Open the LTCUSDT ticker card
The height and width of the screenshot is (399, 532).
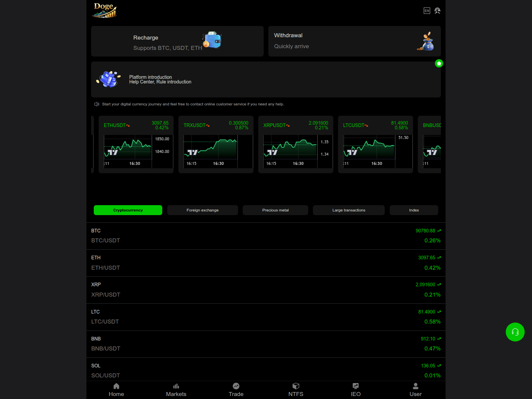pyautogui.click(x=375, y=144)
